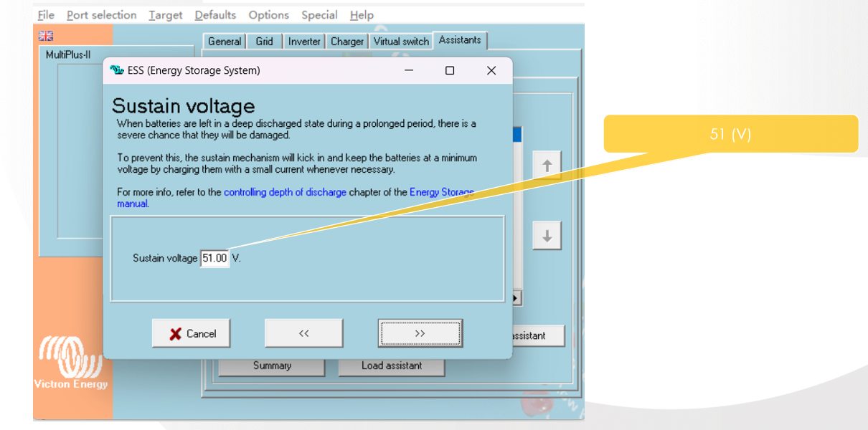The height and width of the screenshot is (430, 868).
Task: Go back with the << button
Action: 303,333
